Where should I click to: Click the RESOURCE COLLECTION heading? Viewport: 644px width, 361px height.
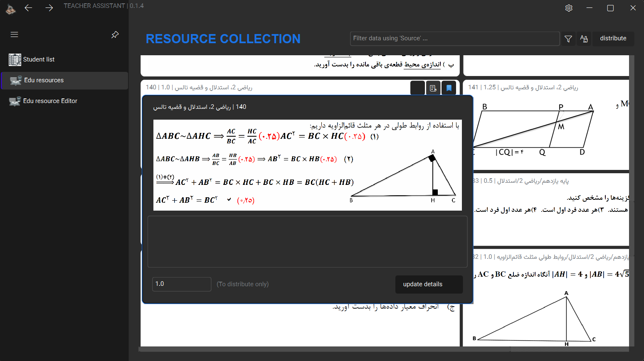click(x=223, y=39)
